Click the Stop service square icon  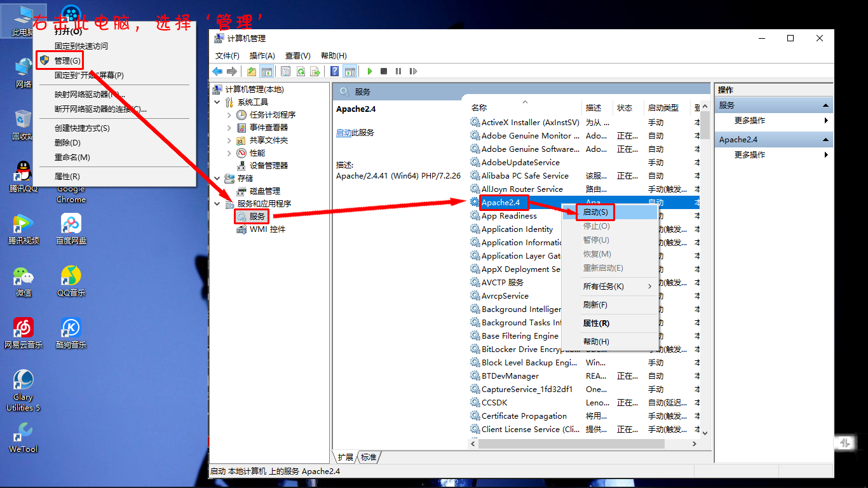coord(384,71)
